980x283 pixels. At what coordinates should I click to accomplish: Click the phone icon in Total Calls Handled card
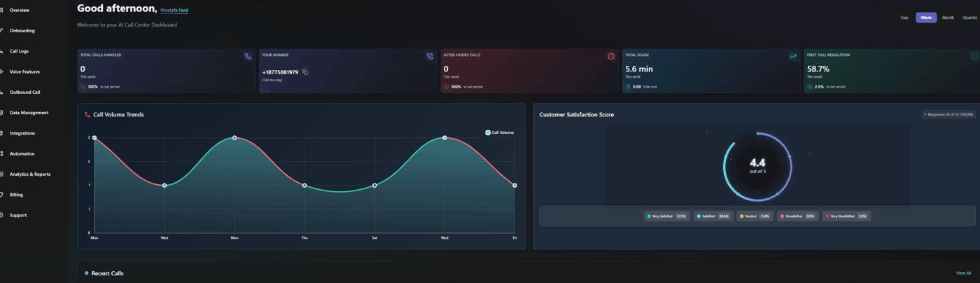[x=248, y=56]
